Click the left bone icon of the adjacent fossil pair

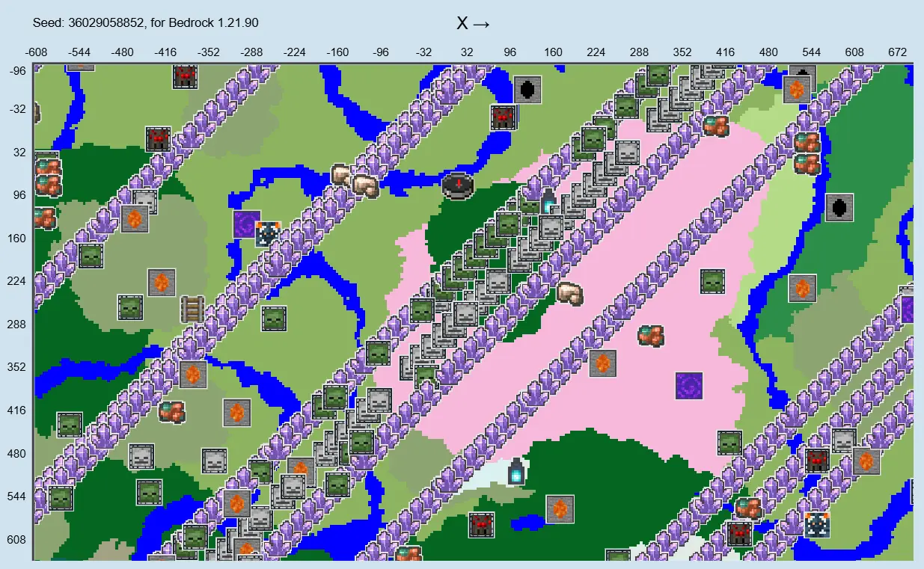click(x=341, y=175)
